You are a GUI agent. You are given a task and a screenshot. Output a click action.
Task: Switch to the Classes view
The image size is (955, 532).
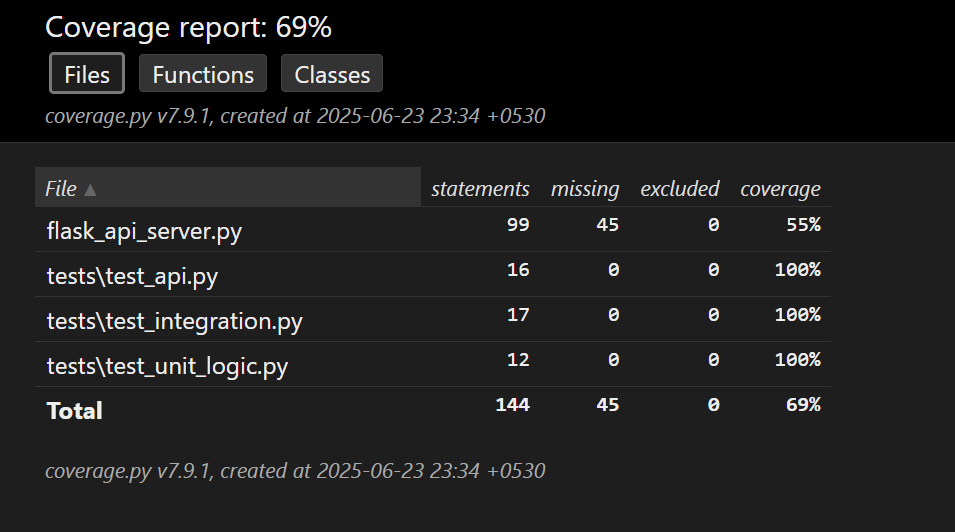(332, 75)
